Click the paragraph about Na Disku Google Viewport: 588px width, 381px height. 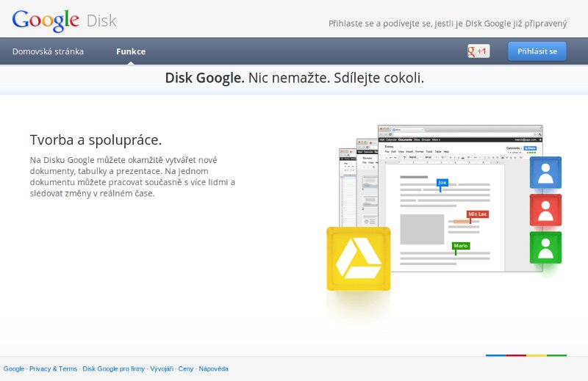point(133,176)
